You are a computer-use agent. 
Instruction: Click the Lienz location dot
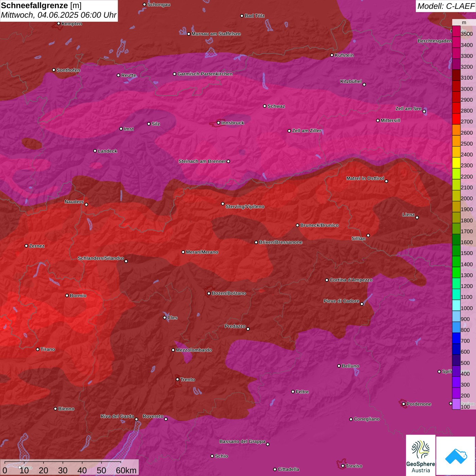pyautogui.click(x=417, y=218)
